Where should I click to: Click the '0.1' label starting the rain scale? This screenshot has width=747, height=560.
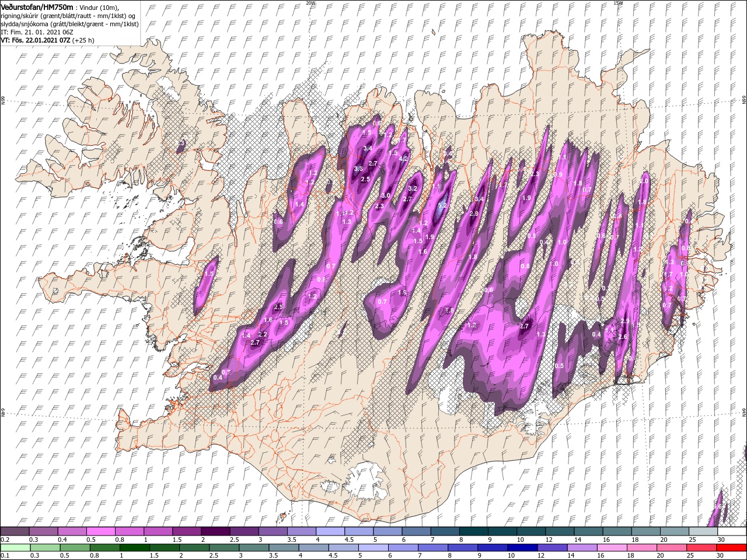tap(4, 556)
